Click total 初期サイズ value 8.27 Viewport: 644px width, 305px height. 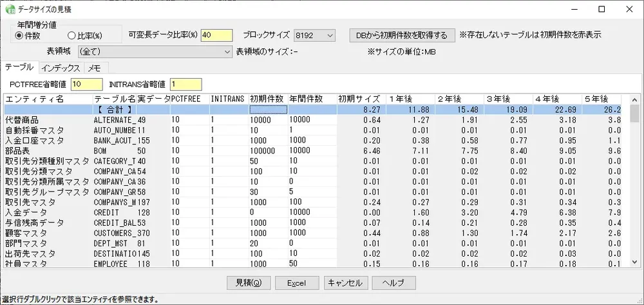(x=372, y=110)
